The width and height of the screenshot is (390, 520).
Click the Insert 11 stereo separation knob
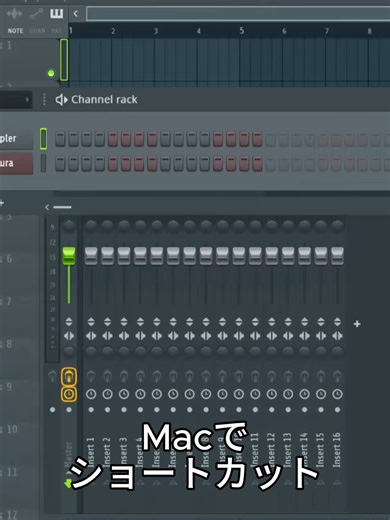255,351
